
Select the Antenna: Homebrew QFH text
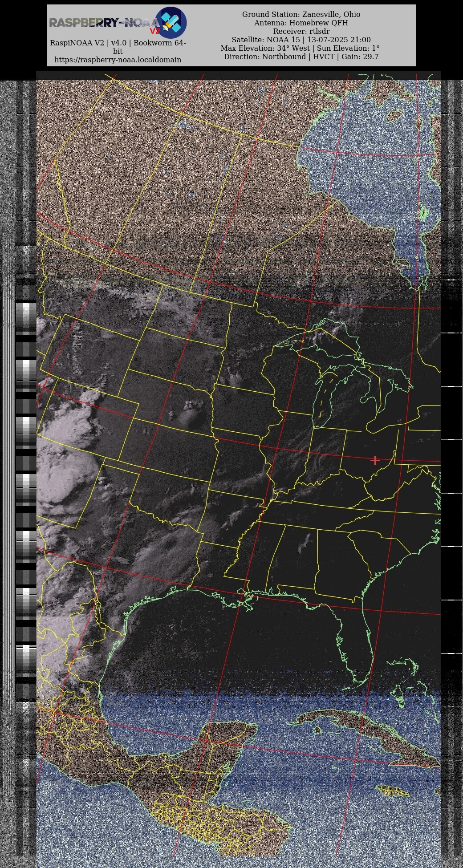(301, 23)
